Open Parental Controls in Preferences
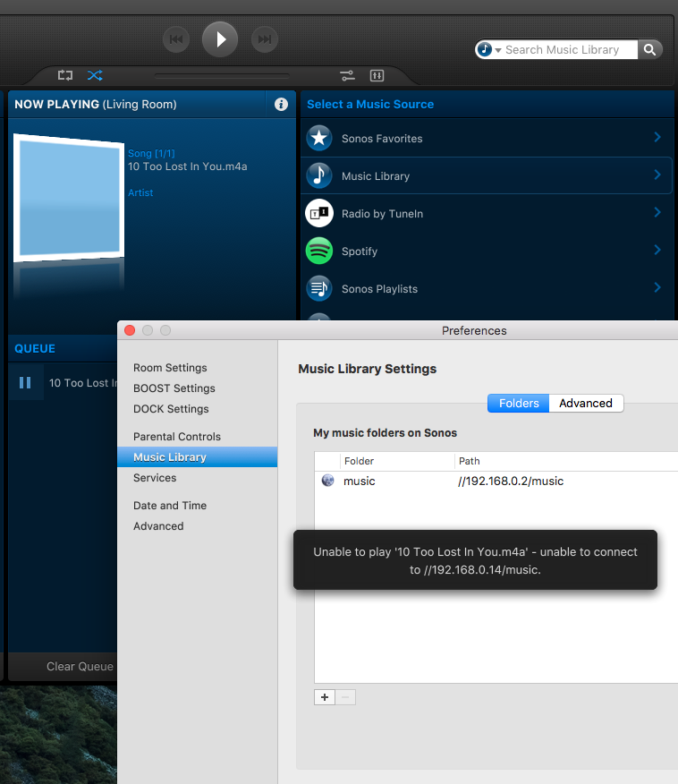 tap(177, 437)
